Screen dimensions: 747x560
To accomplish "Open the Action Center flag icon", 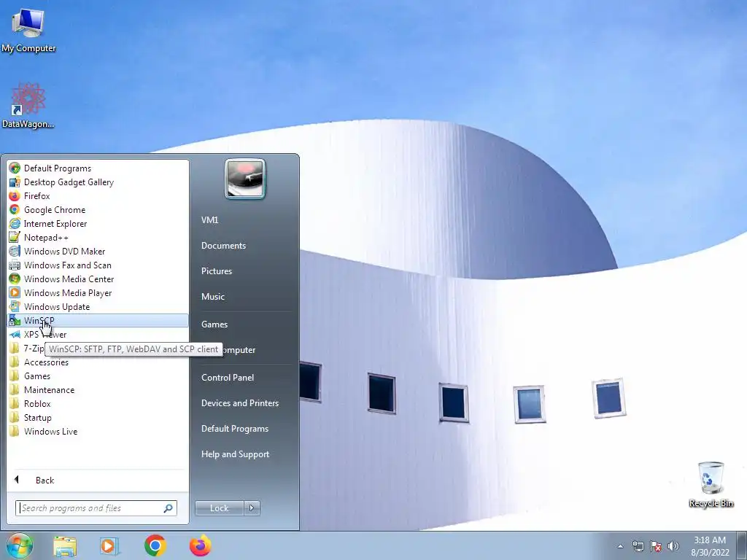I will (x=656, y=546).
